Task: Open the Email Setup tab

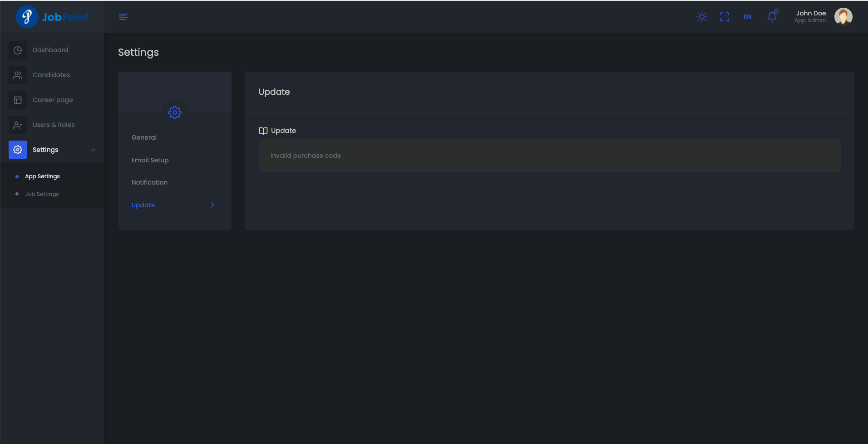Action: pyautogui.click(x=150, y=160)
